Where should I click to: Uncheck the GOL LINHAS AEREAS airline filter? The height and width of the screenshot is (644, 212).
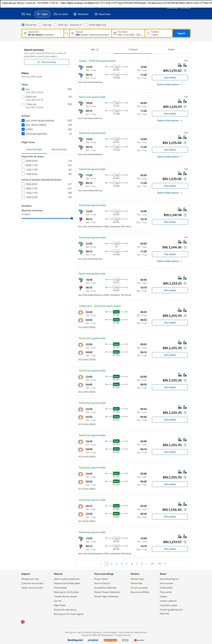coord(23,125)
